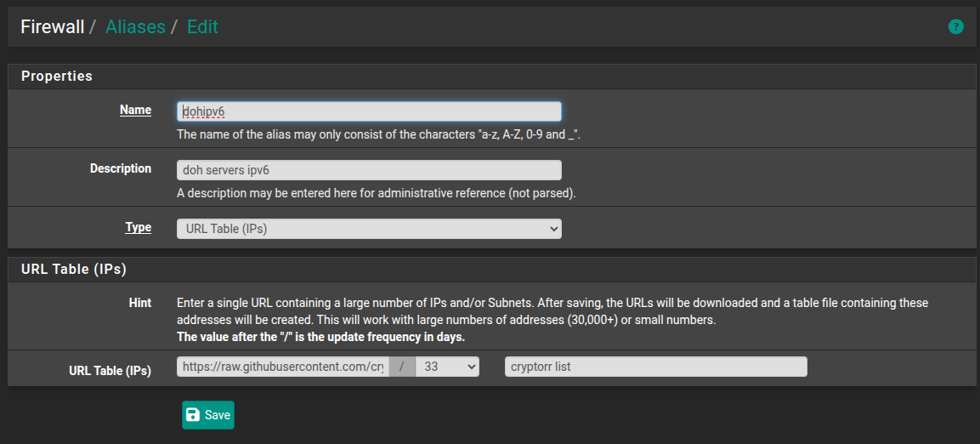Click the Description field with 'doh servers ipv6'
980x444 pixels.
pyautogui.click(x=369, y=170)
